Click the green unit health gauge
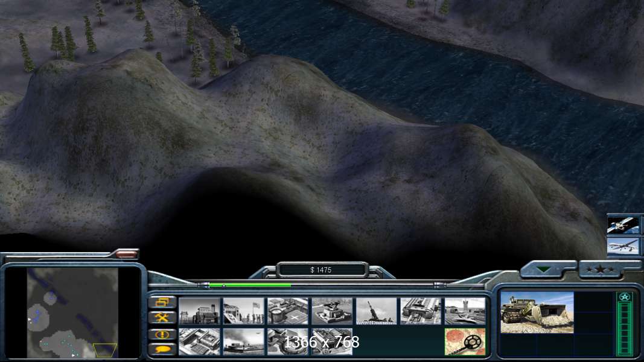The image size is (644, 362). (x=625, y=328)
